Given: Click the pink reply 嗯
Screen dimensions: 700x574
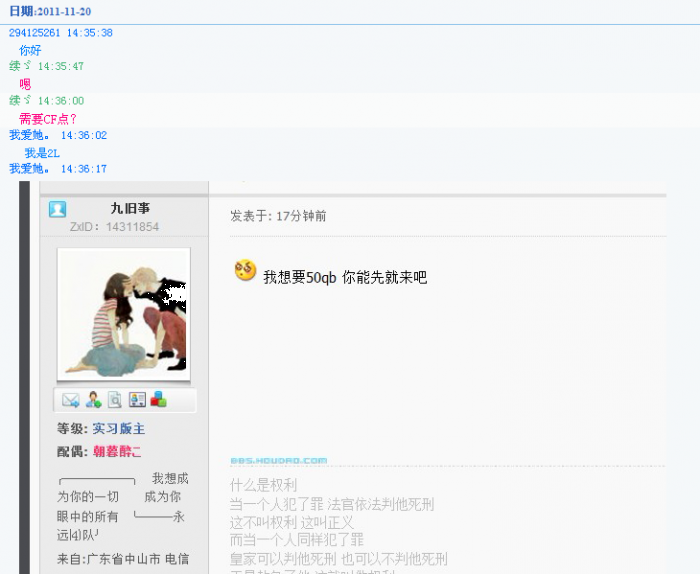Looking at the screenshot, I should coord(25,84).
